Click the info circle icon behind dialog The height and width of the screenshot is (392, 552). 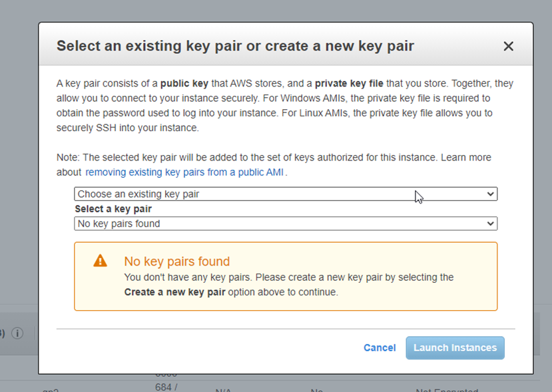click(18, 333)
